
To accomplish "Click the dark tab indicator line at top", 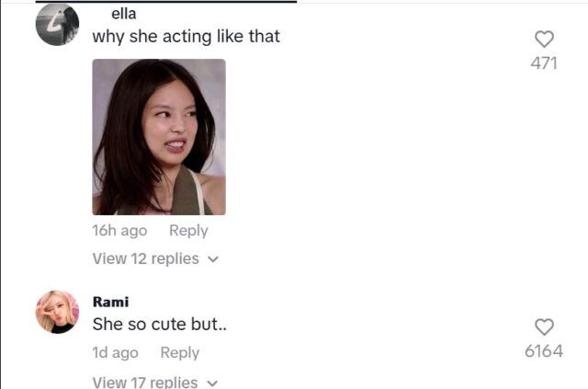I will tap(164, 2).
